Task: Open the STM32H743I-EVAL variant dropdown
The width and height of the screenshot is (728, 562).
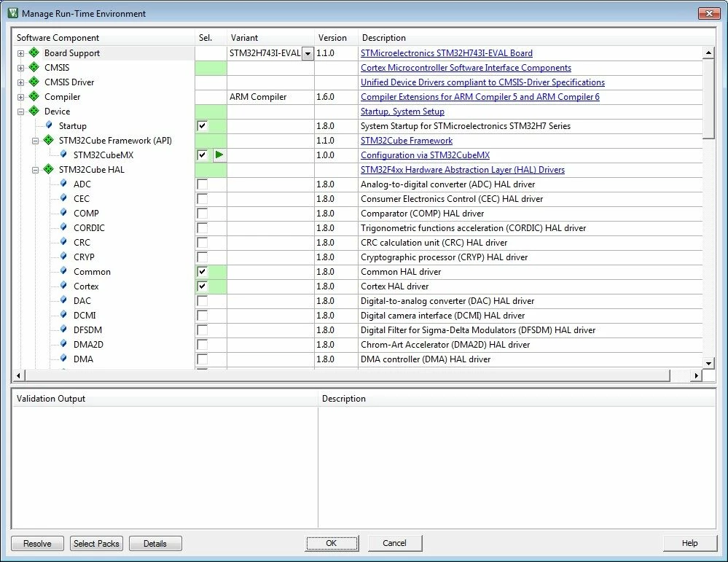Action: point(308,53)
